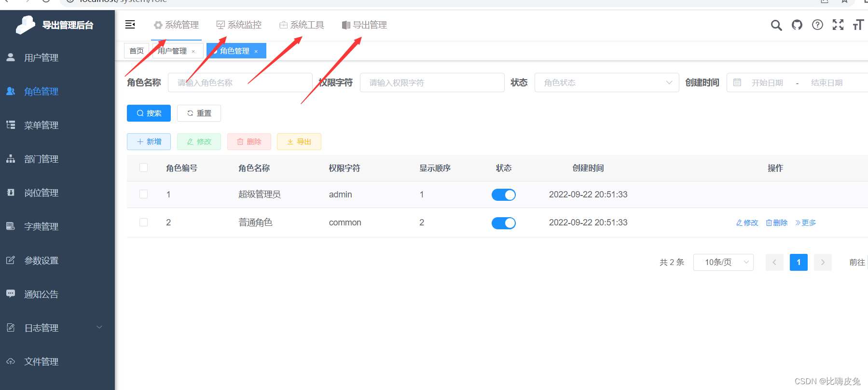Toggle status switch for 超级管理员 role

504,195
